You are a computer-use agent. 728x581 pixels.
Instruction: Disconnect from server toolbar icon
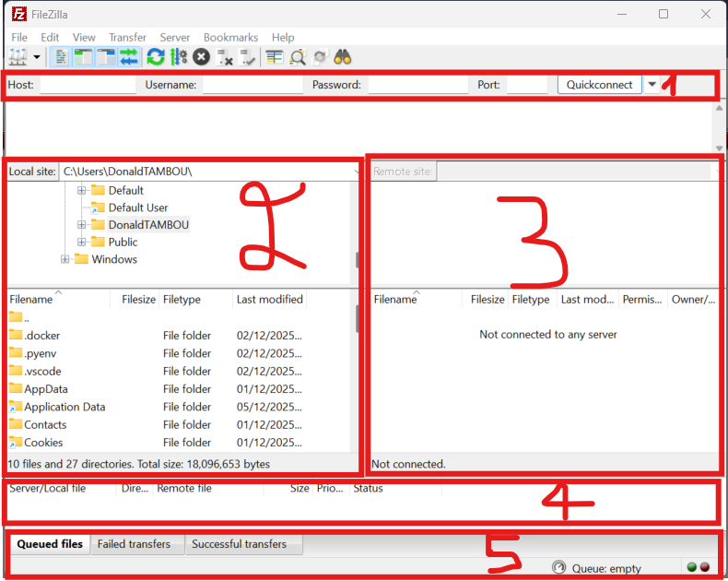(x=225, y=57)
